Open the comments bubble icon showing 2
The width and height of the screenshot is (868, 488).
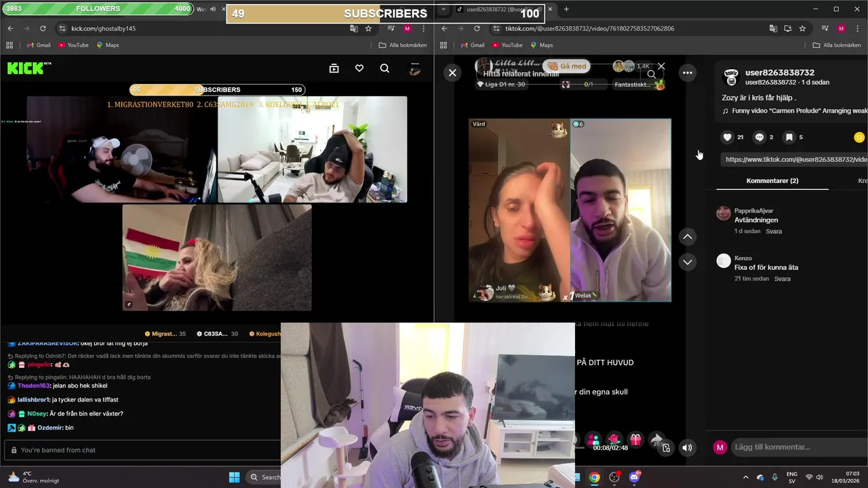[x=759, y=137]
